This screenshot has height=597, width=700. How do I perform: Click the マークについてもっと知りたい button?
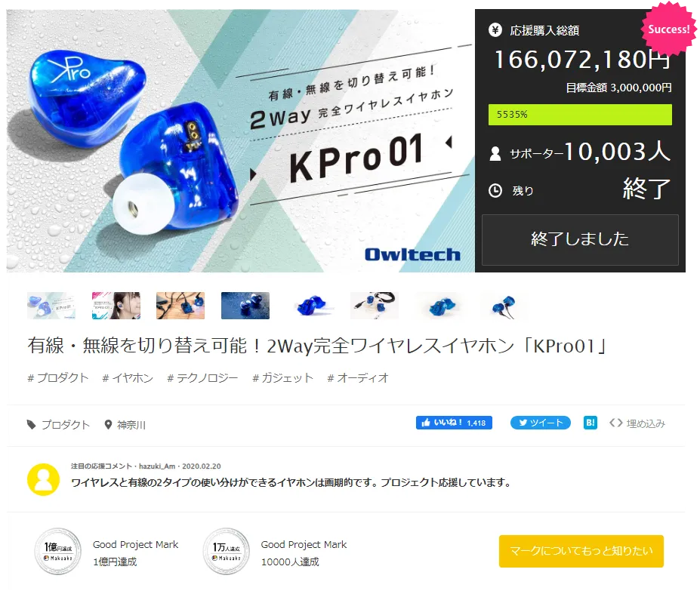581,552
